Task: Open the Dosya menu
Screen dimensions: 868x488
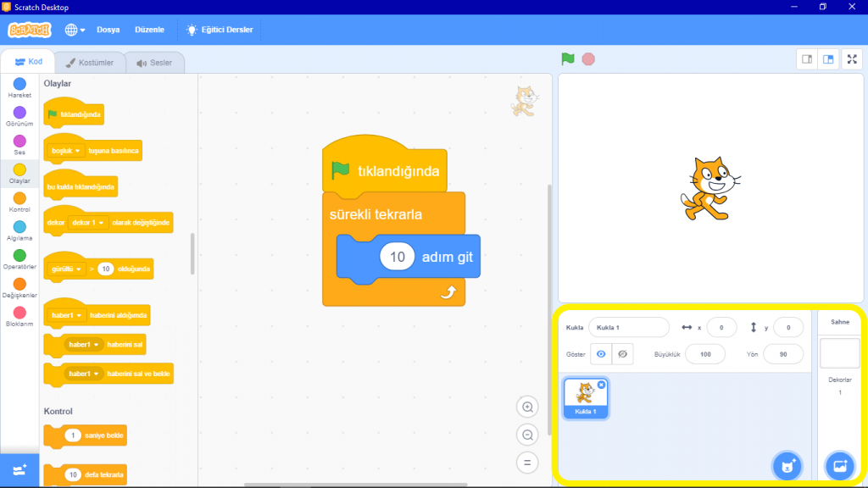Action: coord(108,30)
